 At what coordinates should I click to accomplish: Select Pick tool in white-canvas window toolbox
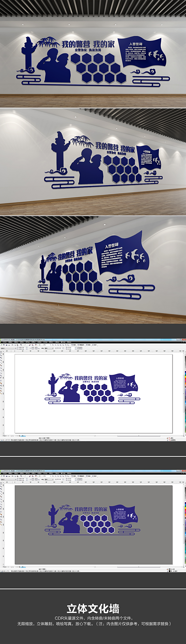click(x=1, y=352)
